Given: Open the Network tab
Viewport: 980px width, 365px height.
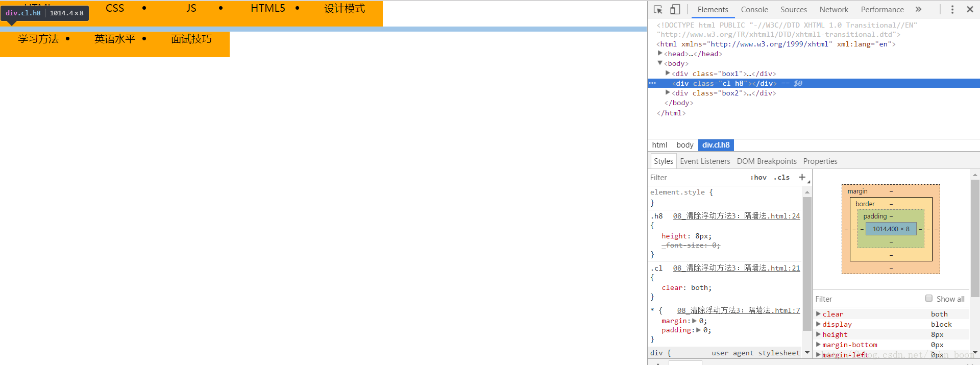Looking at the screenshot, I should [834, 9].
